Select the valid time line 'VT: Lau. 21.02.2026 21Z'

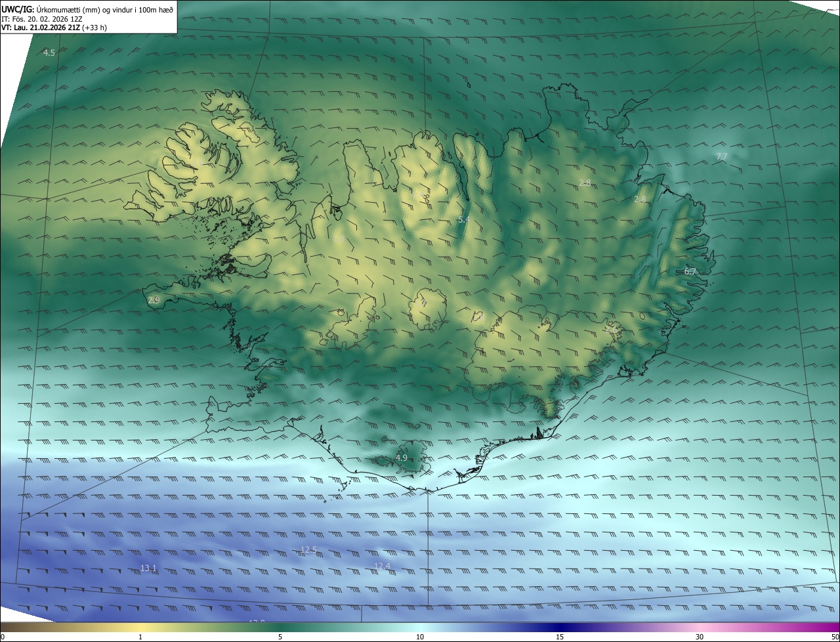coord(41,28)
